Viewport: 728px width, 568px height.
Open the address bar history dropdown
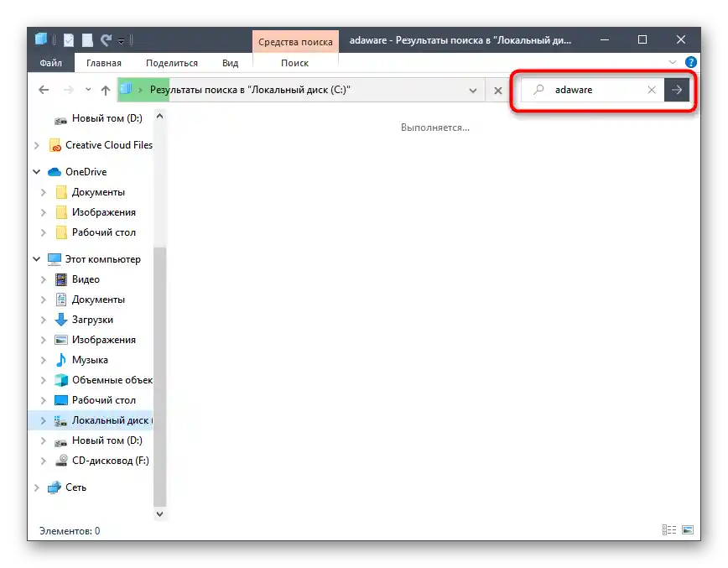click(x=473, y=90)
